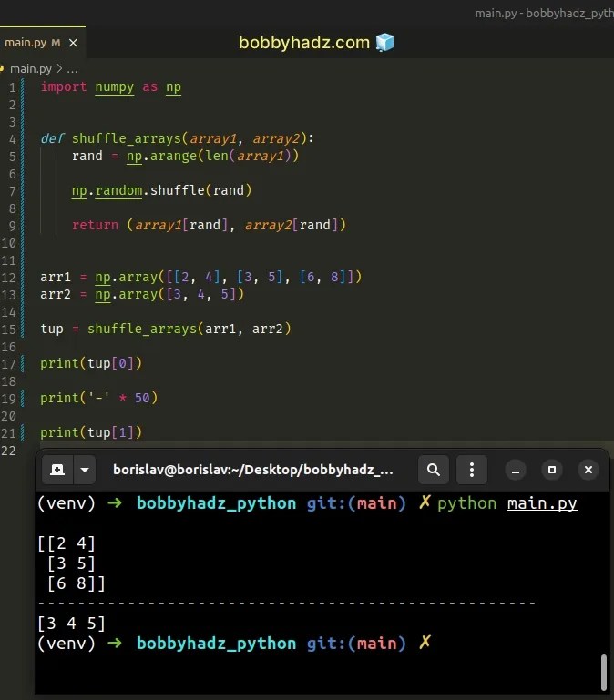Click terminal output '[3 4 5]'
The image size is (614, 700).
click(71, 624)
